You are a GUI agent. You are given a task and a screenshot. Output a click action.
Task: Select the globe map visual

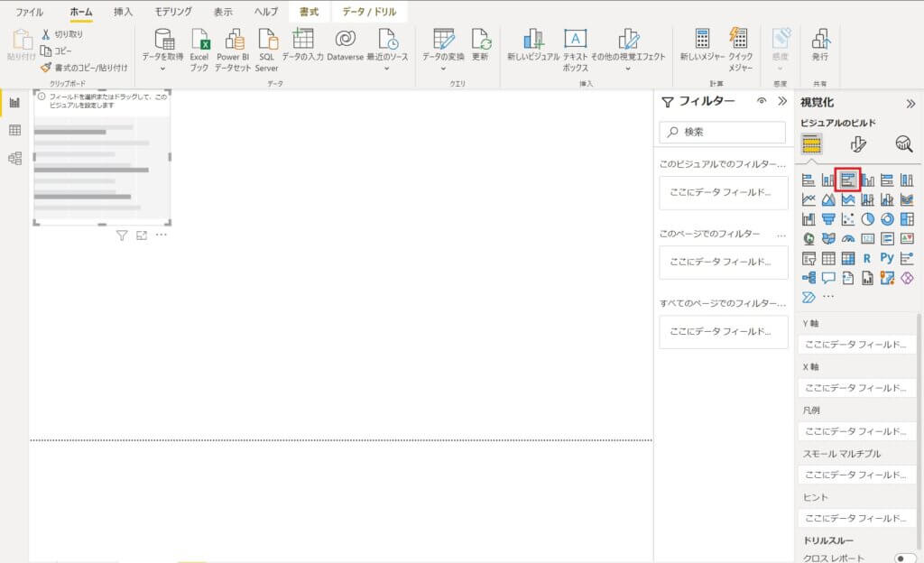[808, 238]
